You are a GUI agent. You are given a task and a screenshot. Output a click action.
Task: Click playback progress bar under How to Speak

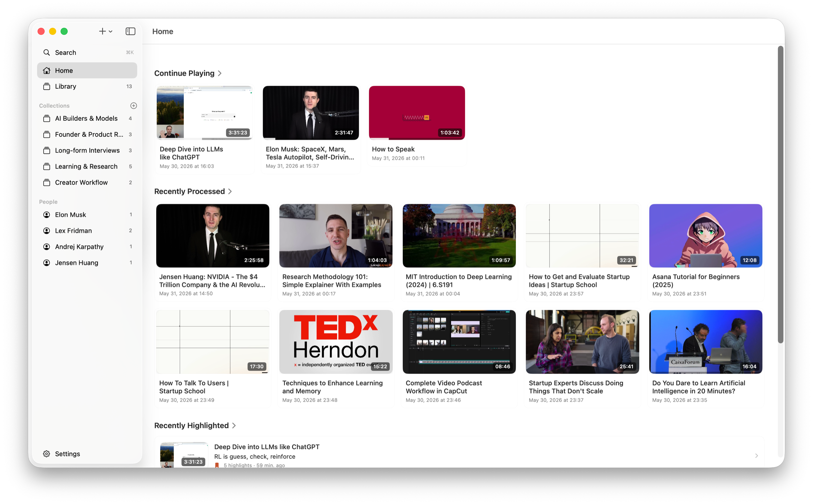[417, 139]
